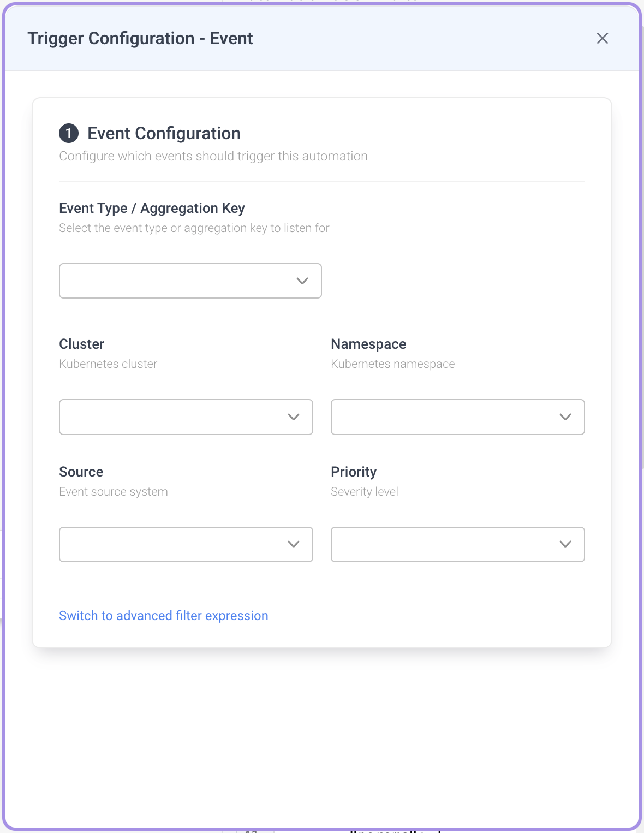This screenshot has width=644, height=833.
Task: Open the Priority severity dropdown
Action: coord(457,544)
